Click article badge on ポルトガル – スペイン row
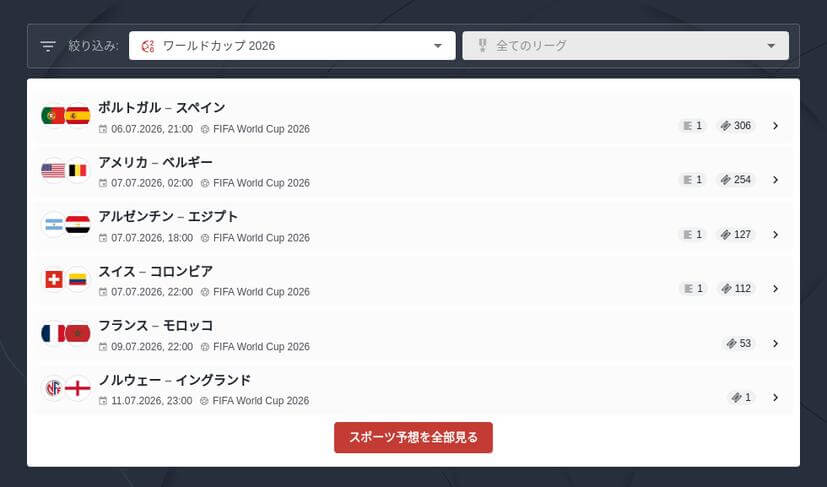The width and height of the screenshot is (827, 487). click(x=693, y=126)
